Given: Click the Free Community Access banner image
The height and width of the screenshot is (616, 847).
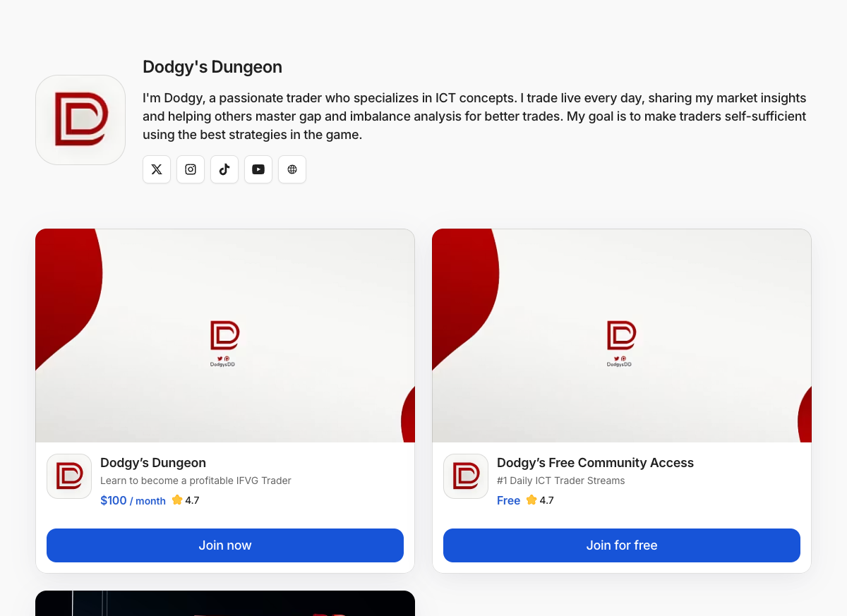Looking at the screenshot, I should click(622, 335).
